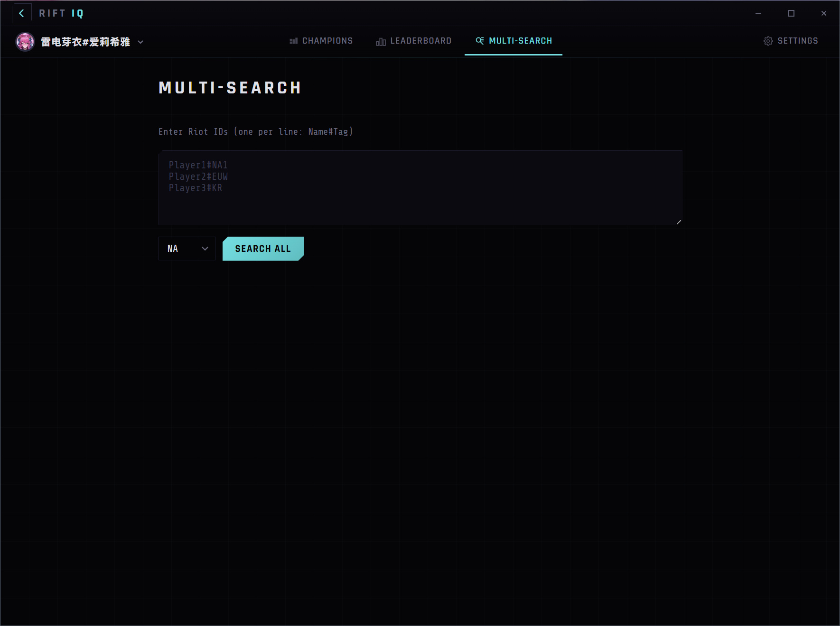Click the textarea resize handle corner
This screenshot has width=840, height=626.
pos(679,222)
